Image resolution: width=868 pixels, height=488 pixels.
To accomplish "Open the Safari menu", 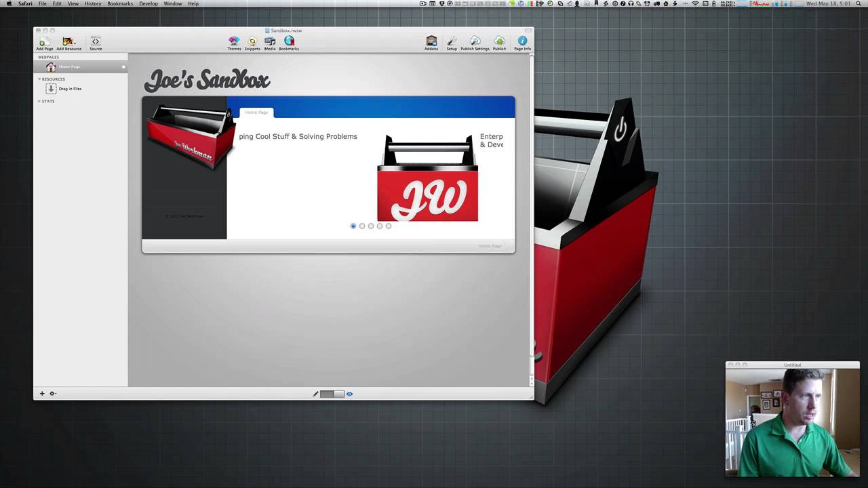I will tap(25, 3).
